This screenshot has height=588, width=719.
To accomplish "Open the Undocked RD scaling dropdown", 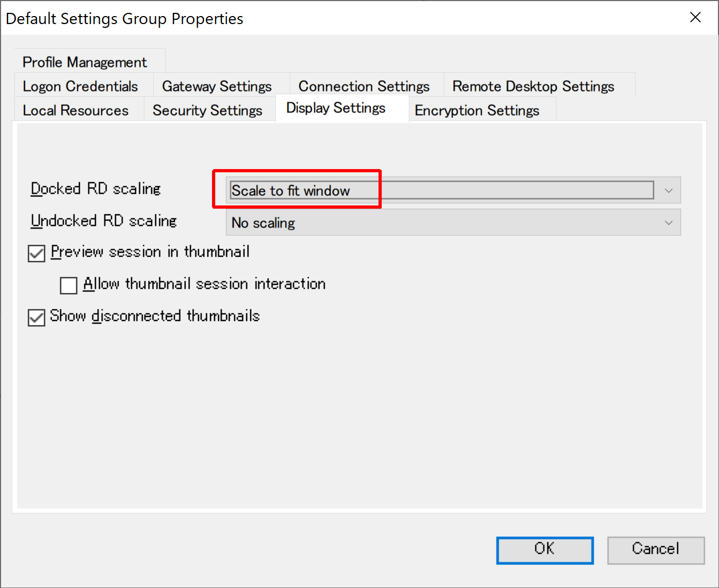I will 453,223.
